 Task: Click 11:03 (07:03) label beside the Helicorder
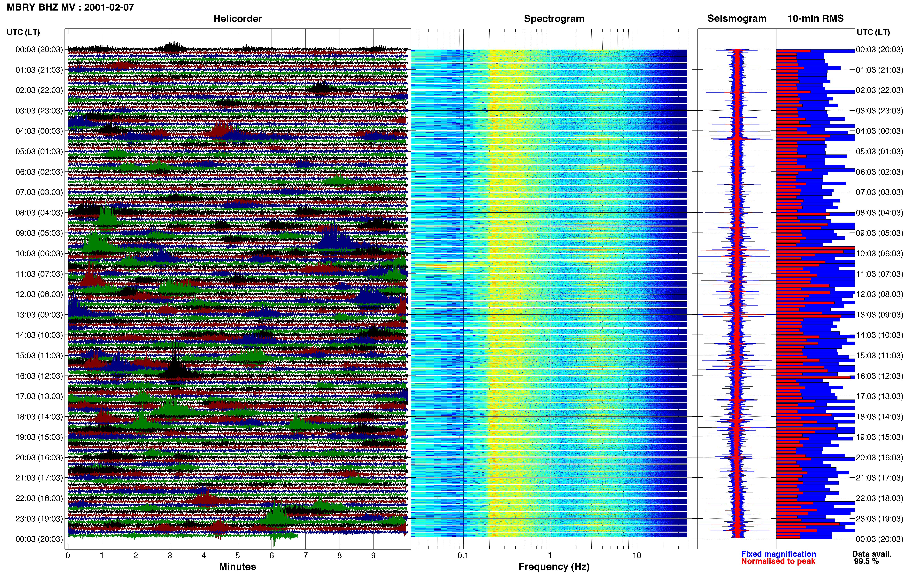39,274
